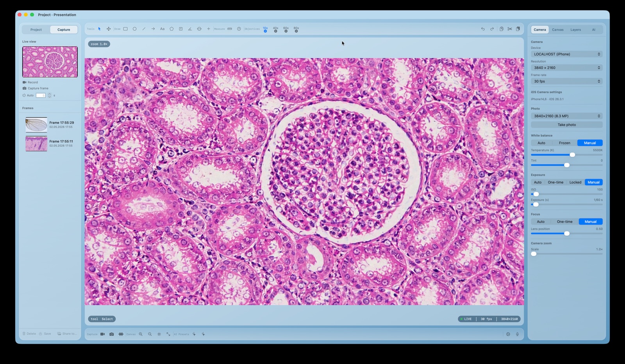
Task: Select the 80x objective
Action: click(x=296, y=29)
